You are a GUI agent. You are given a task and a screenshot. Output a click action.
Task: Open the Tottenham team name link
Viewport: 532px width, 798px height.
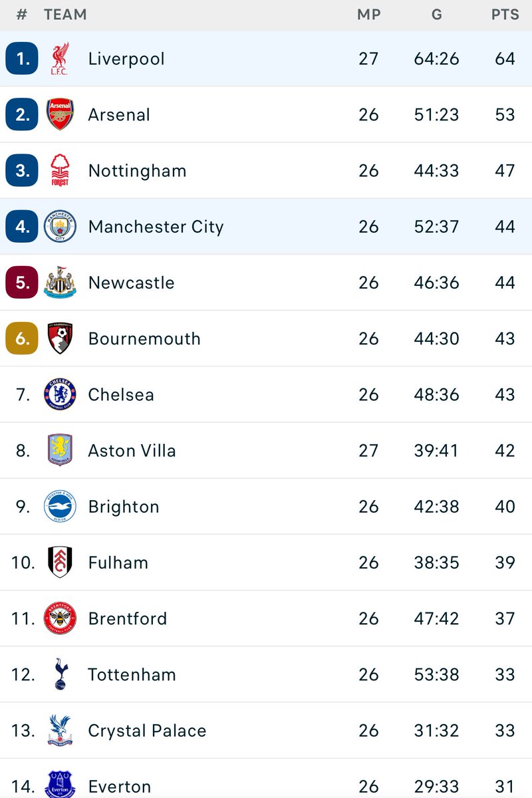click(132, 674)
